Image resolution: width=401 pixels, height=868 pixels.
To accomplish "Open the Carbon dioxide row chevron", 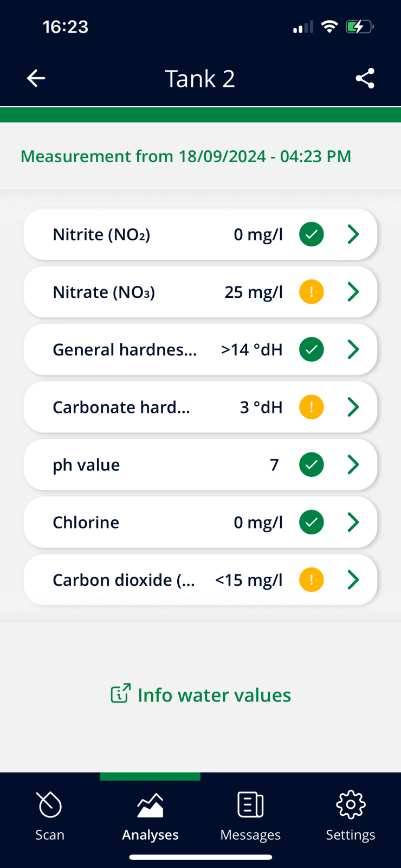I will click(353, 580).
